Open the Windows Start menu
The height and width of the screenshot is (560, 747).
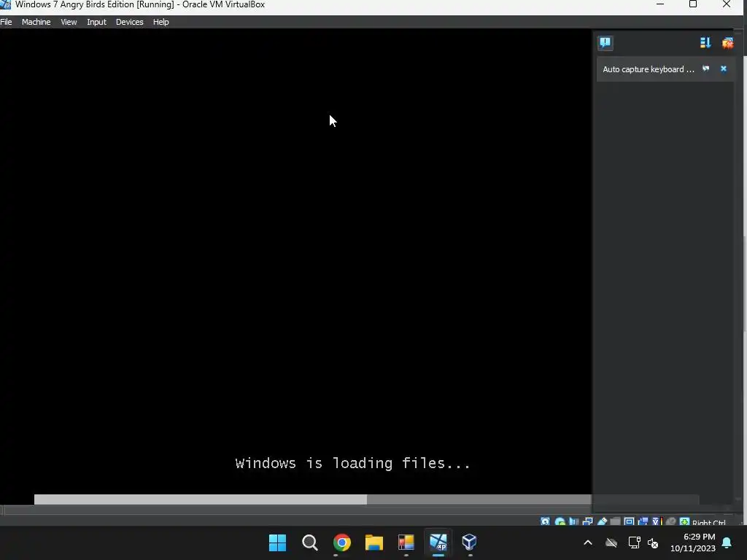coord(278,542)
